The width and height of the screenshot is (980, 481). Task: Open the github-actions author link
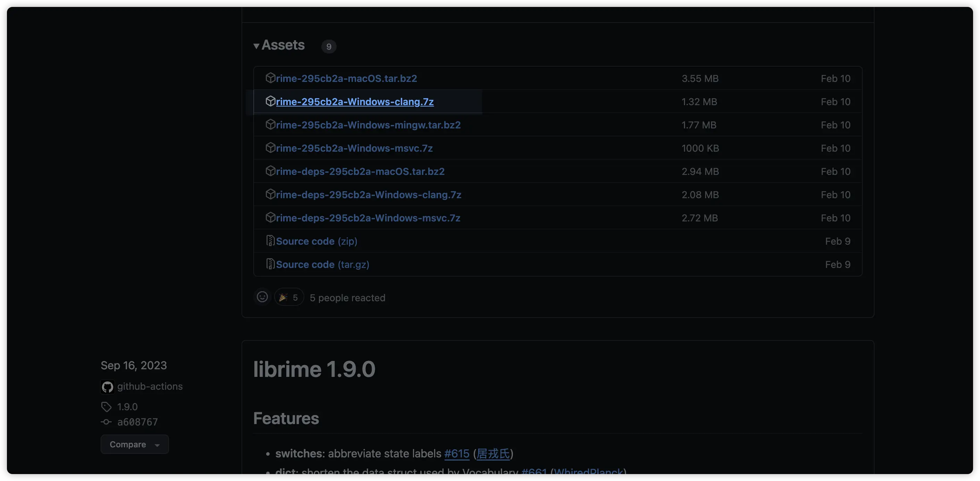[x=150, y=386]
